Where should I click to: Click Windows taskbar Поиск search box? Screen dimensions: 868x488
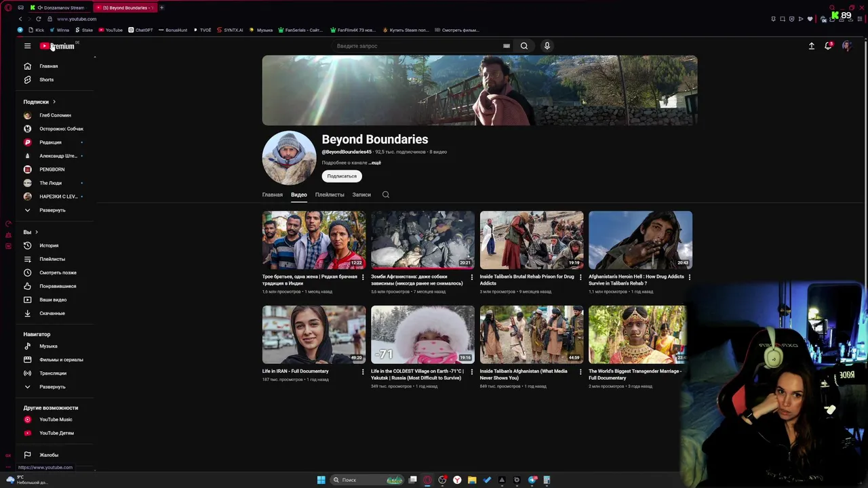click(366, 480)
